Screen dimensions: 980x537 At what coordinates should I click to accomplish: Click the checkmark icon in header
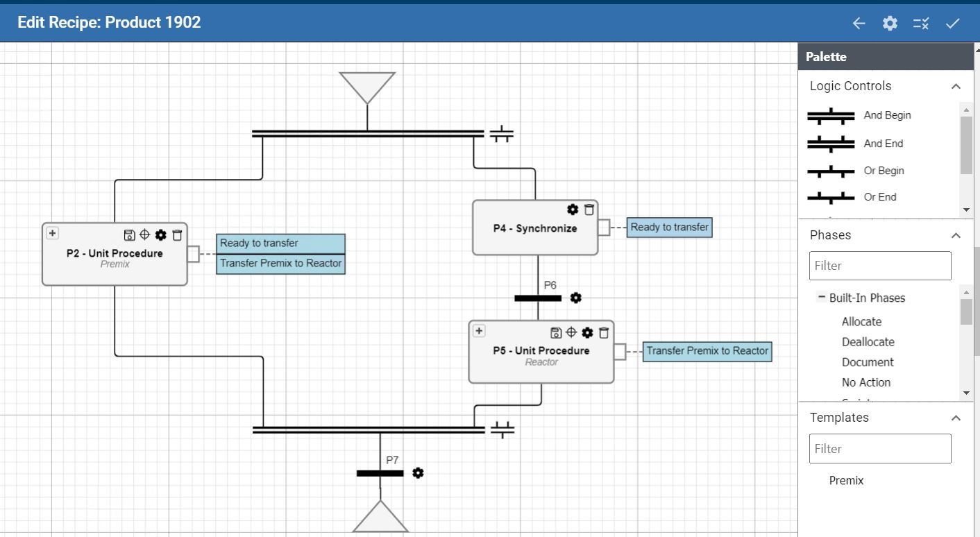coord(952,24)
